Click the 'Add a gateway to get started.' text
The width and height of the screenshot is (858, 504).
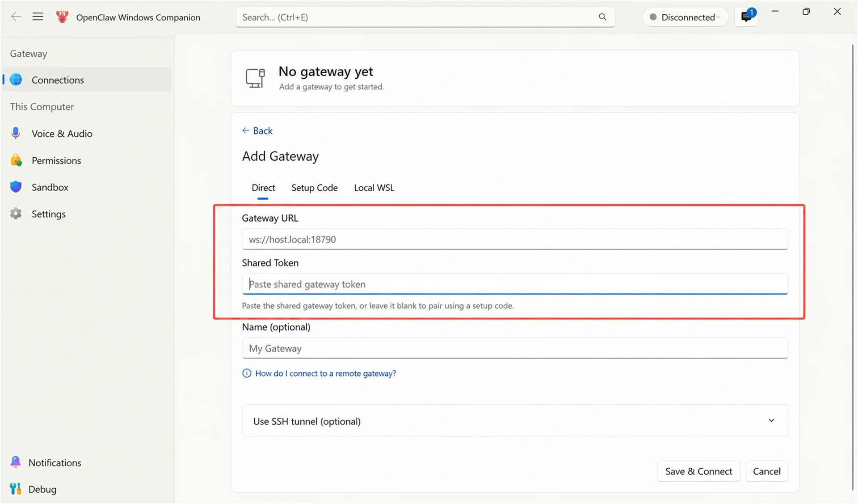[332, 87]
